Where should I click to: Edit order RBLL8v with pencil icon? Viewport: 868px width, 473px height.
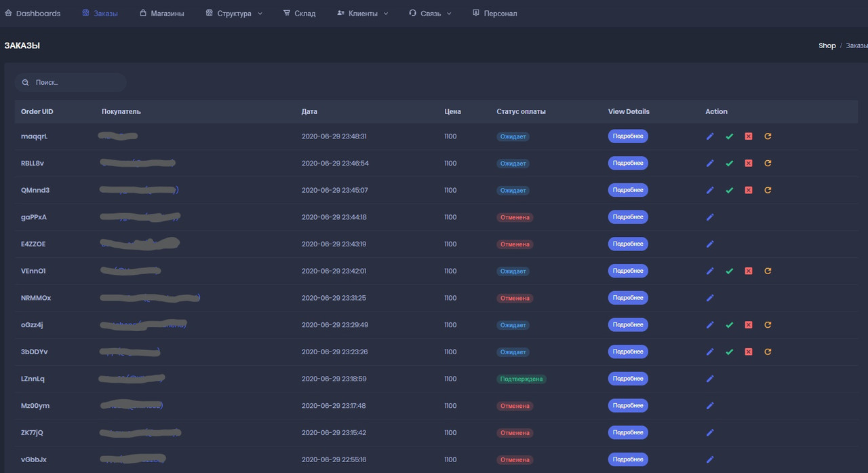pyautogui.click(x=710, y=163)
